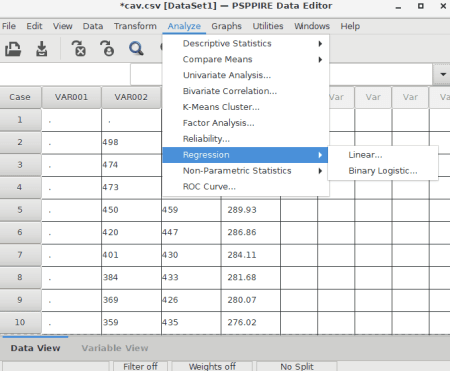This screenshot has height=371, width=450.
Task: Click the No Split status entry
Action: [x=297, y=366]
